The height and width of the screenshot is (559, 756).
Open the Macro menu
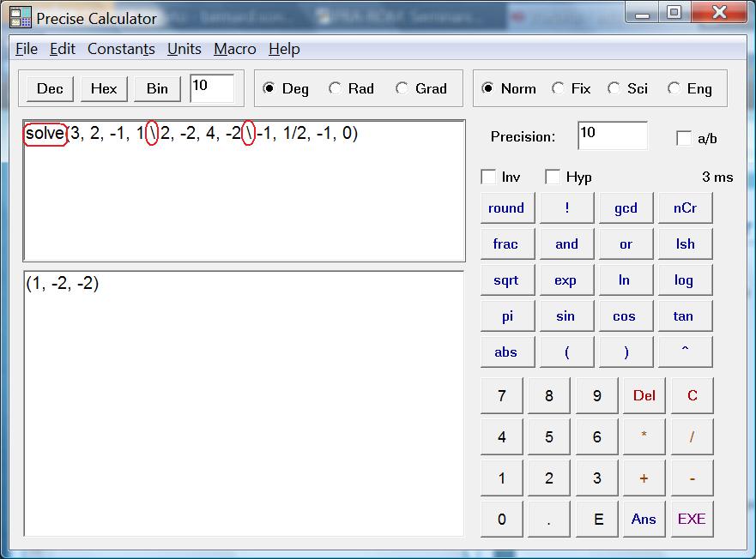235,49
